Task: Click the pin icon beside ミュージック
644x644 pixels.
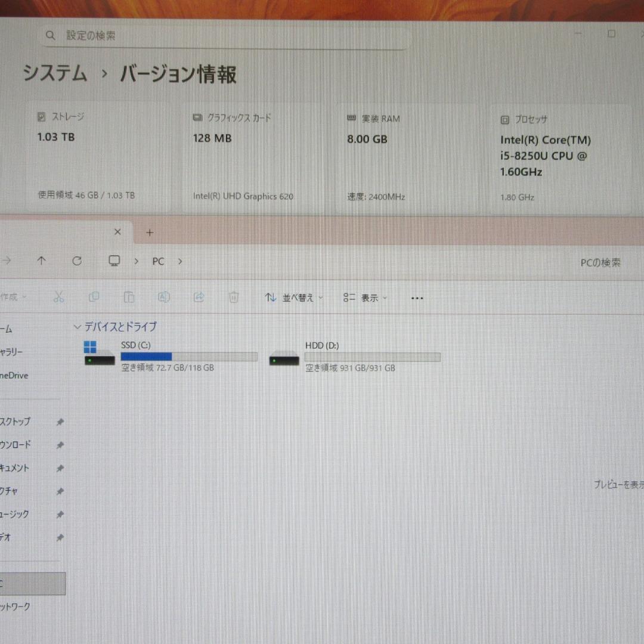Action: click(x=60, y=515)
